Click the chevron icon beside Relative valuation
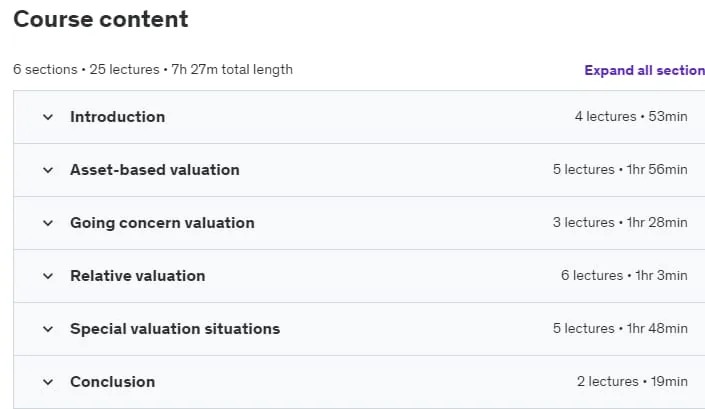Image resolution: width=705 pixels, height=409 pixels. tap(48, 276)
